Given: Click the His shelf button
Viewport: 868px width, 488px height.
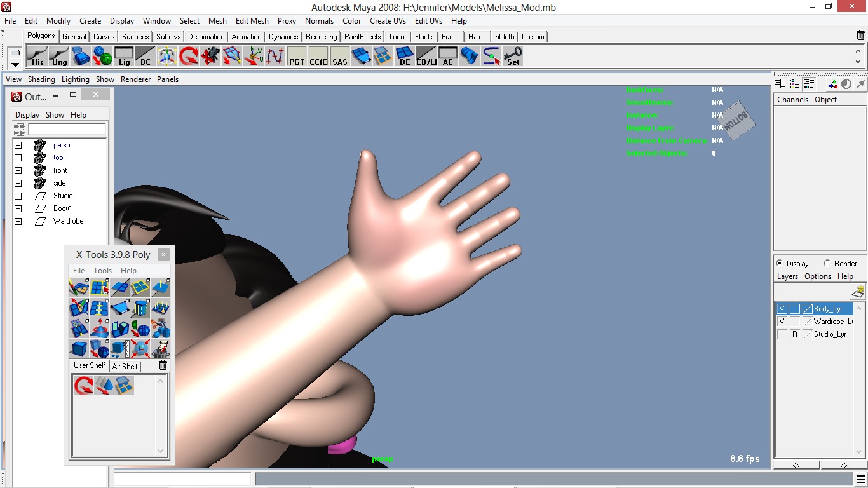Looking at the screenshot, I should [x=37, y=57].
